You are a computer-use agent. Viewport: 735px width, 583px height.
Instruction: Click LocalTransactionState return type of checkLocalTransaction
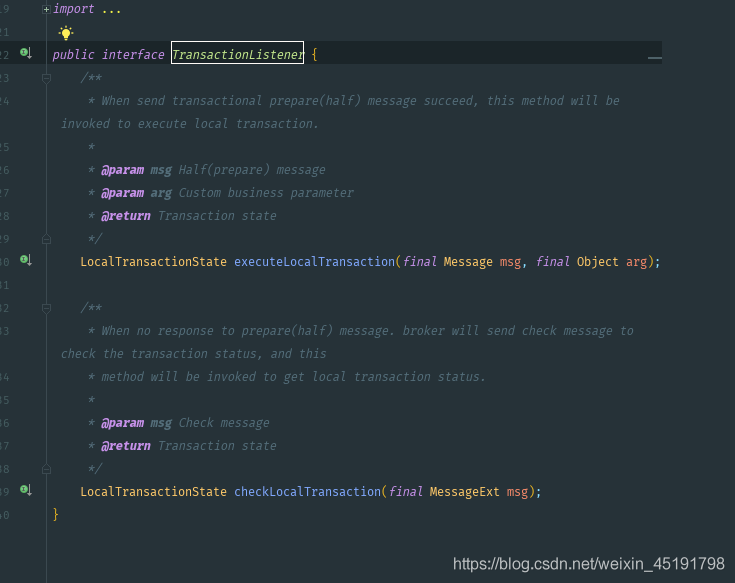[153, 492]
